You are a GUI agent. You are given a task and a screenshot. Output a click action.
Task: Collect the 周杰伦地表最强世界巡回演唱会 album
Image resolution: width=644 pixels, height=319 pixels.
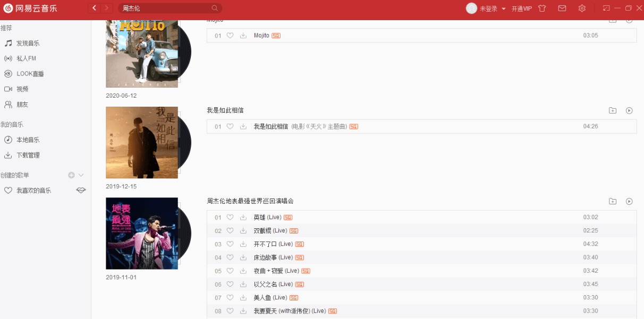point(613,201)
